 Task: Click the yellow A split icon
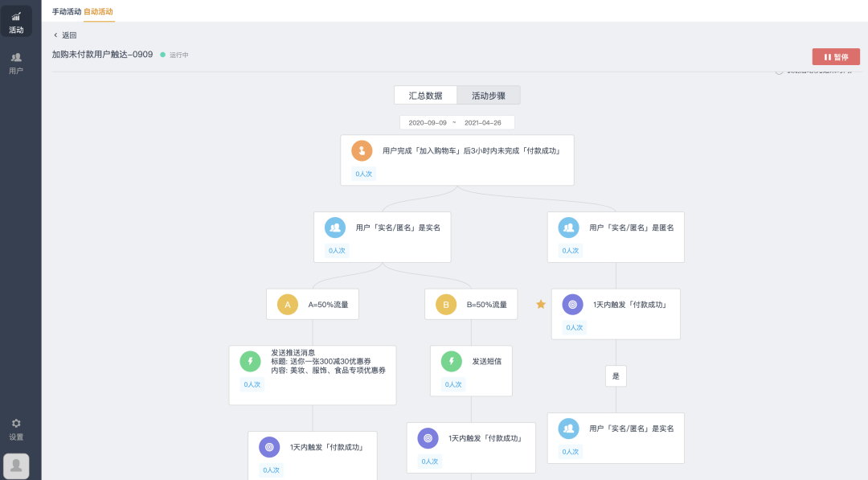288,305
